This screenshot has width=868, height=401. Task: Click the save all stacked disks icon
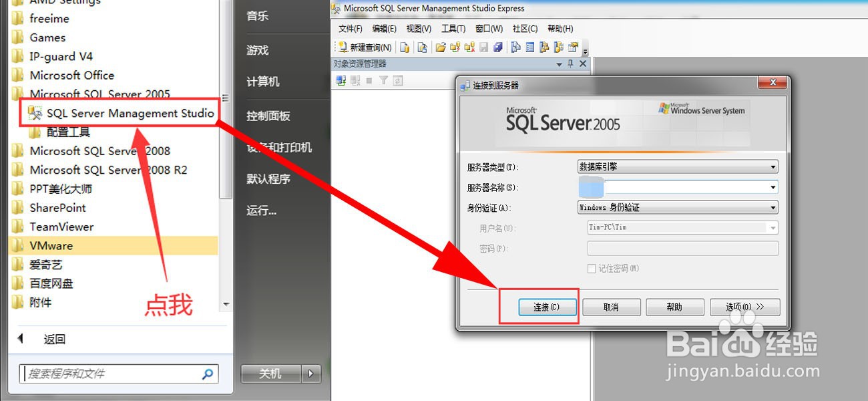[x=498, y=47]
